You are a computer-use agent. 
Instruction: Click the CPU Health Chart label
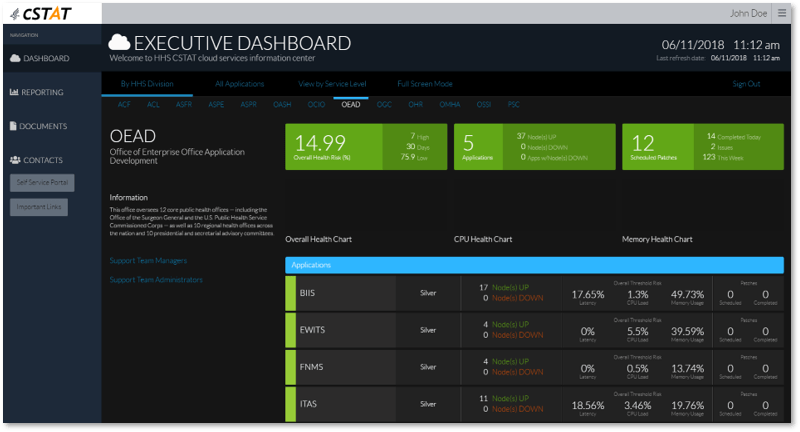point(483,239)
